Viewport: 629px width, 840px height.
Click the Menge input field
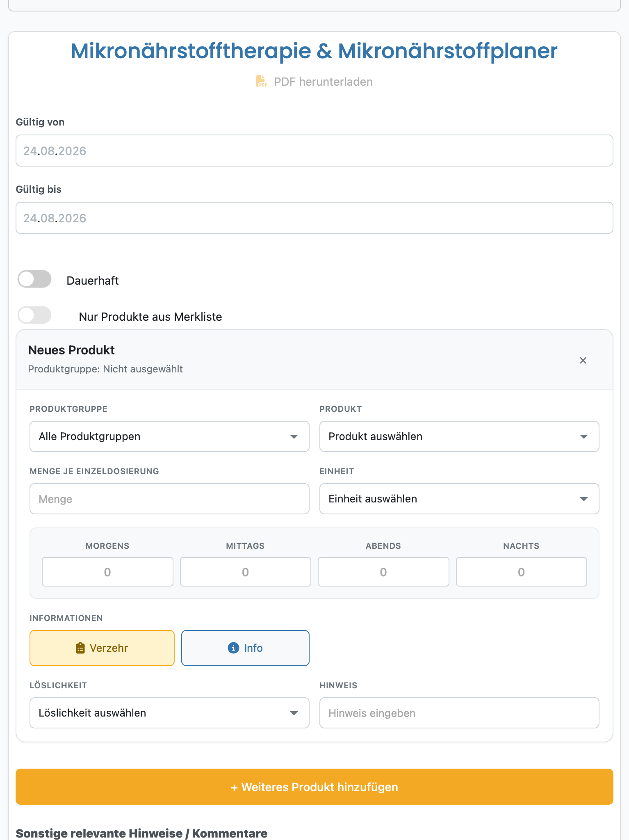click(x=169, y=499)
